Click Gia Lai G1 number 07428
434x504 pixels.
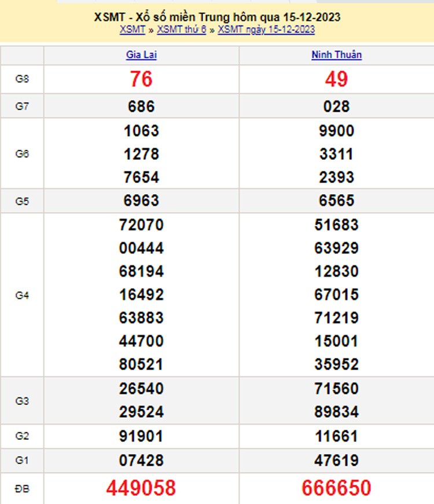click(x=141, y=461)
